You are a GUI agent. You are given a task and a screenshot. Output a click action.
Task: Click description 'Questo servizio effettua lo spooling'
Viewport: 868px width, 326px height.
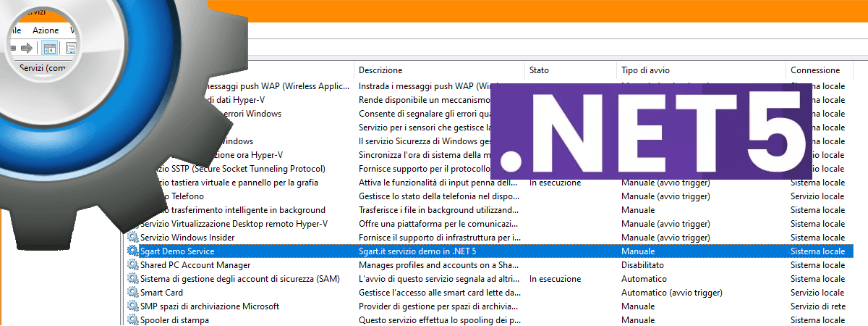[x=439, y=320]
